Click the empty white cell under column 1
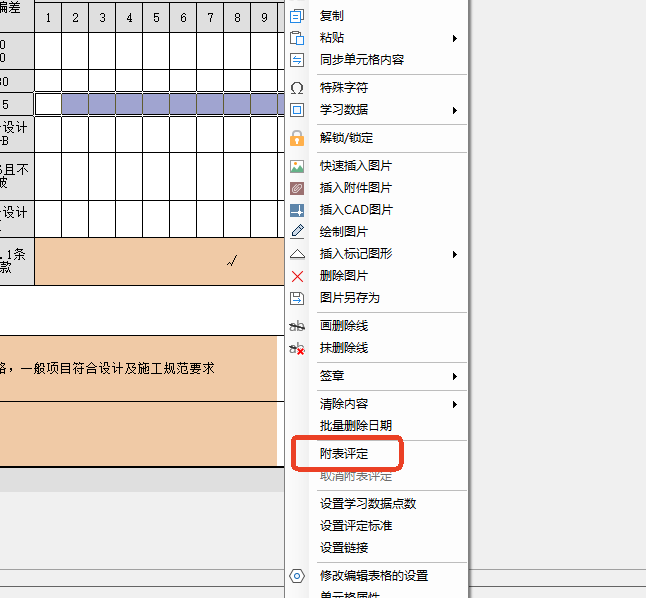The width and height of the screenshot is (646, 598). click(48, 104)
